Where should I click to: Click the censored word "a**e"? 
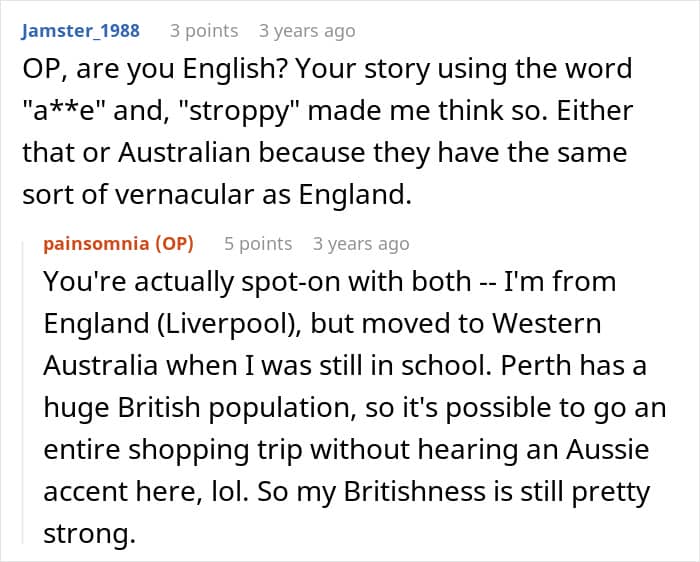(58, 111)
